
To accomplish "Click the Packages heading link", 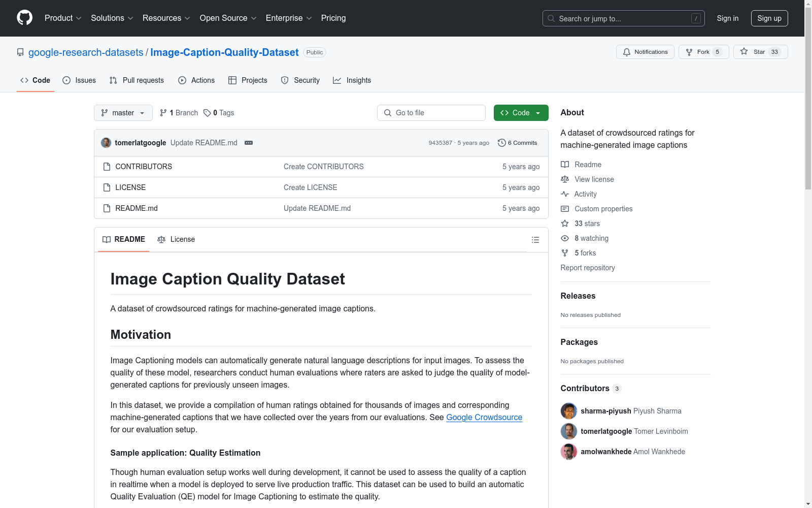I will tap(579, 342).
